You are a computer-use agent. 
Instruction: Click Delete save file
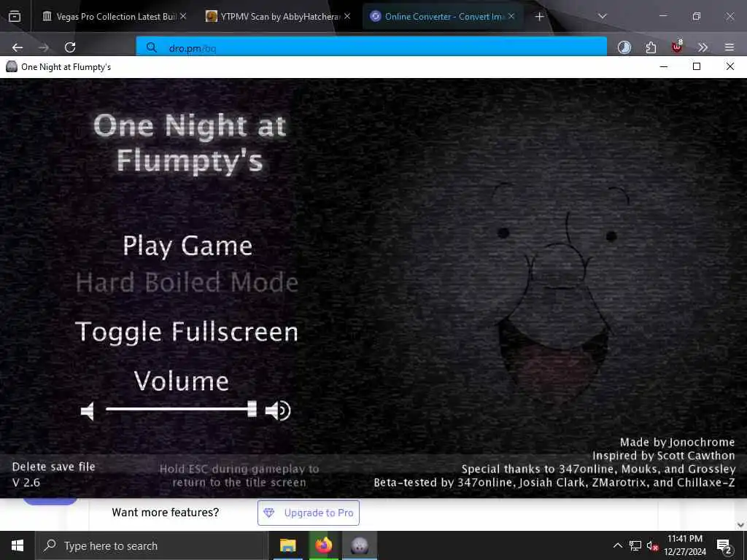(53, 467)
